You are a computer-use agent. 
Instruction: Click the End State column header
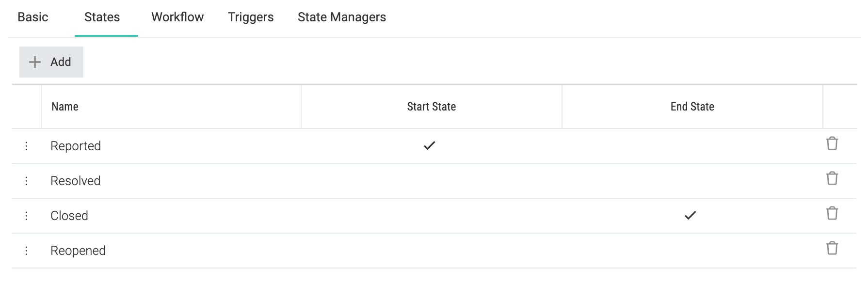(x=692, y=107)
